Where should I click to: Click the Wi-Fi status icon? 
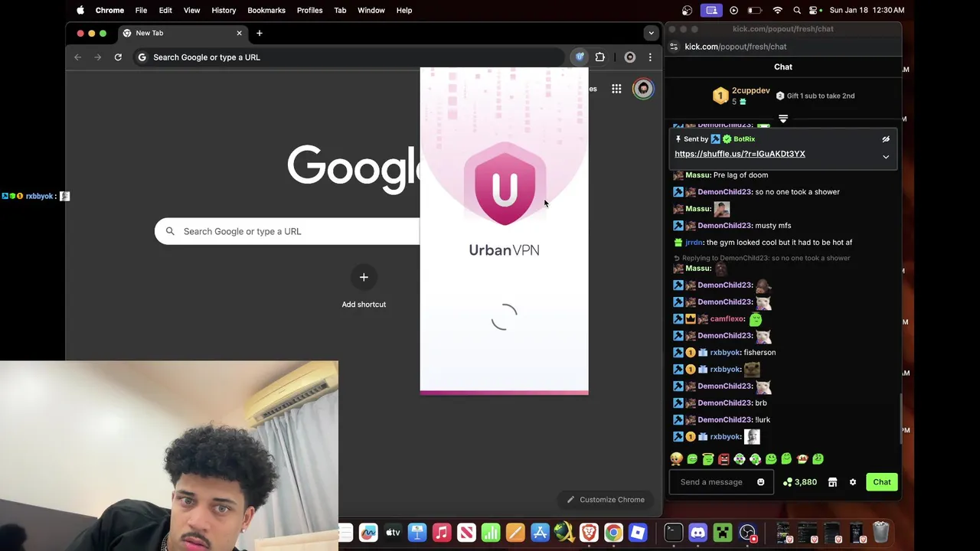pos(778,10)
